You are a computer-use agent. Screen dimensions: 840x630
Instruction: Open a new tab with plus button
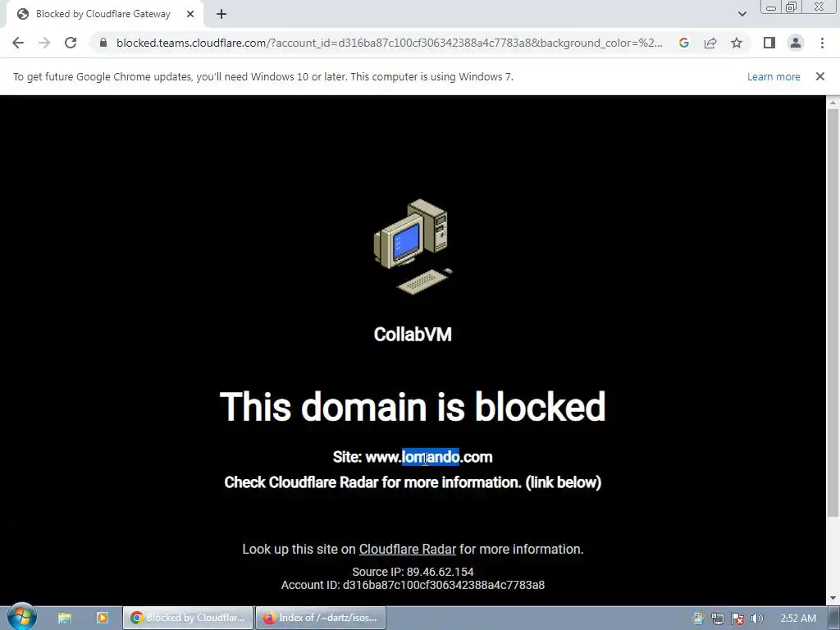pyautogui.click(x=221, y=14)
